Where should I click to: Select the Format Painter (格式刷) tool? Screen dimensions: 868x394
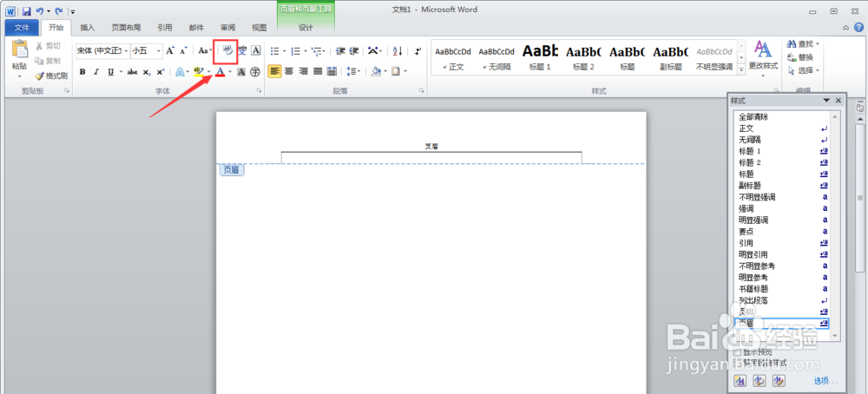click(51, 76)
